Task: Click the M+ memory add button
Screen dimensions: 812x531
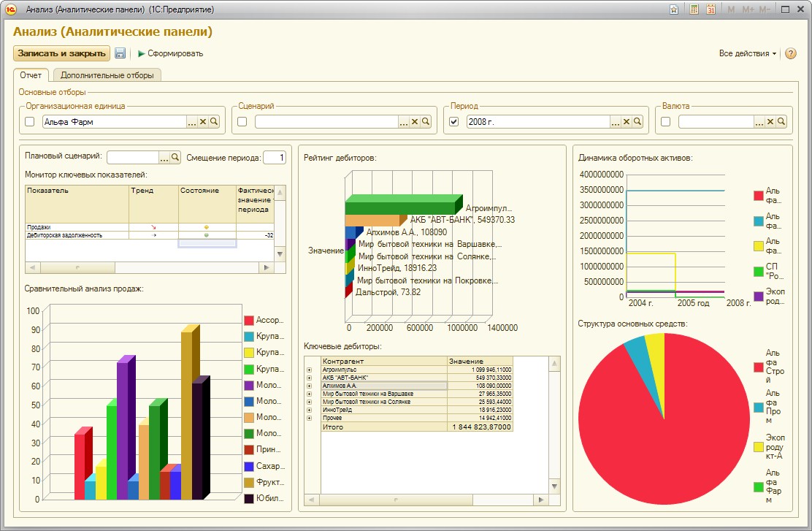Action: [748, 9]
